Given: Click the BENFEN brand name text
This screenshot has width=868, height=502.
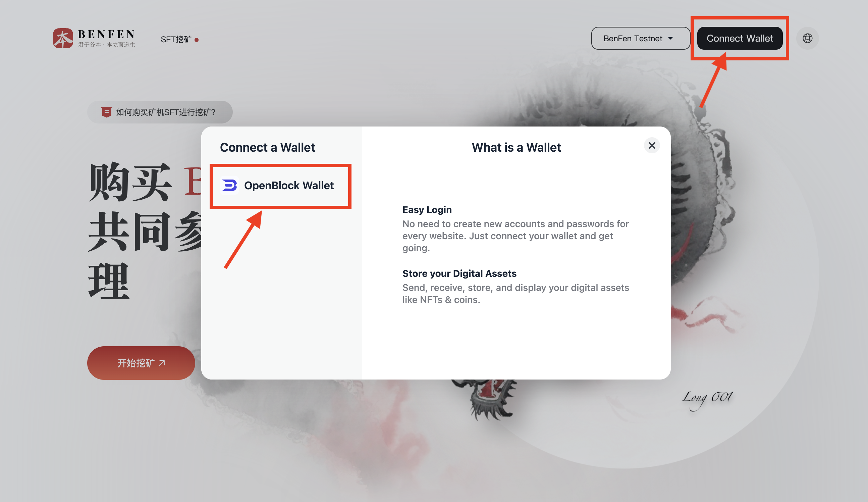Looking at the screenshot, I should [x=106, y=34].
